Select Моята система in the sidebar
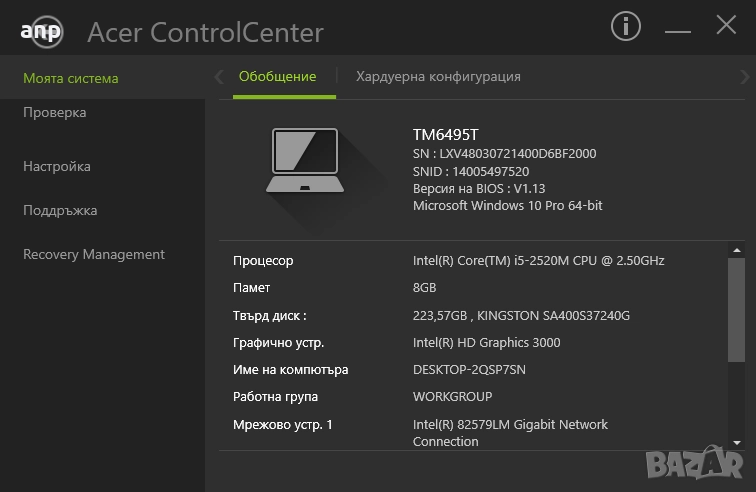The width and height of the screenshot is (756, 492). [71, 78]
